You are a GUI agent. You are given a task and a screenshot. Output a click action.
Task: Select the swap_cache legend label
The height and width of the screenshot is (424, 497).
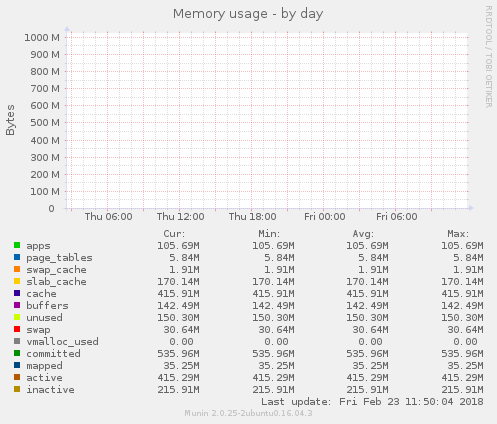(56, 270)
